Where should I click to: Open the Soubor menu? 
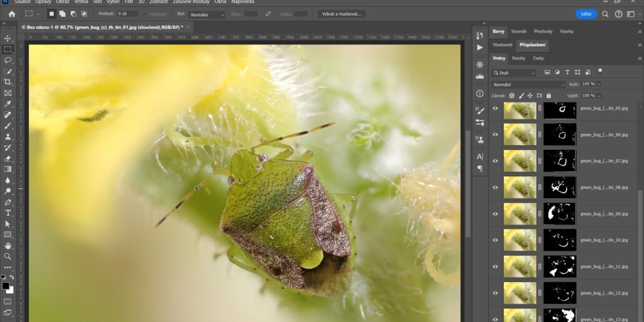22,2
